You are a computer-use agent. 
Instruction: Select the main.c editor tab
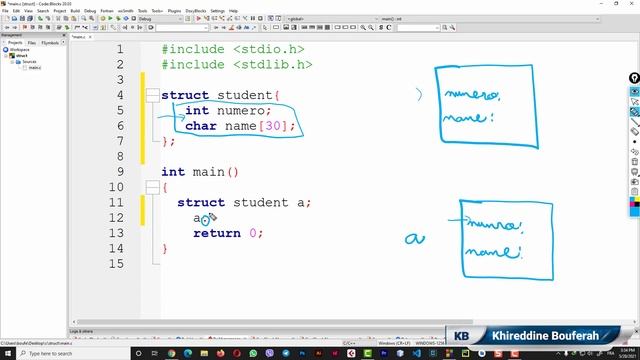coord(78,37)
